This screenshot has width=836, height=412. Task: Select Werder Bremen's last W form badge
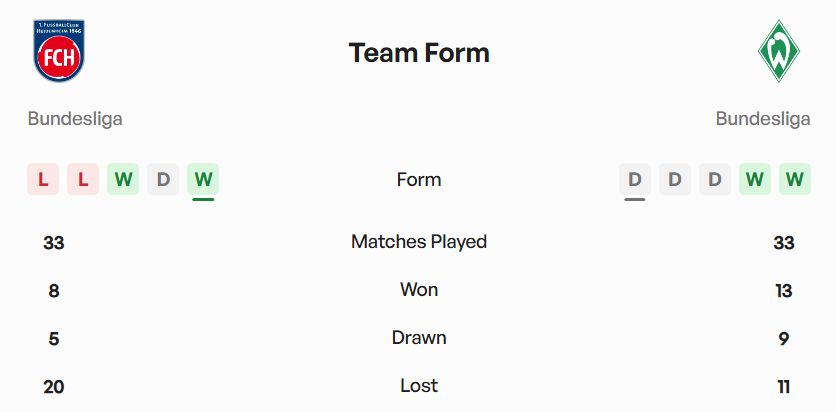[795, 180]
